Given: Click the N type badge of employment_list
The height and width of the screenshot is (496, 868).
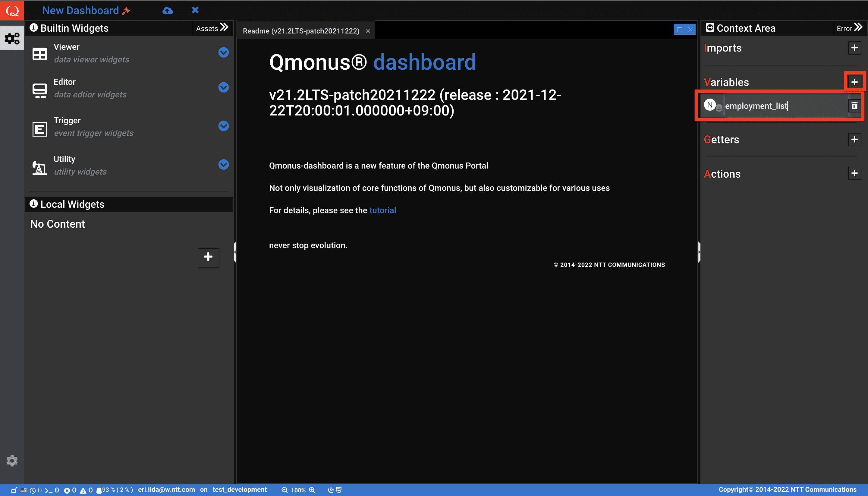Looking at the screenshot, I should pos(710,105).
